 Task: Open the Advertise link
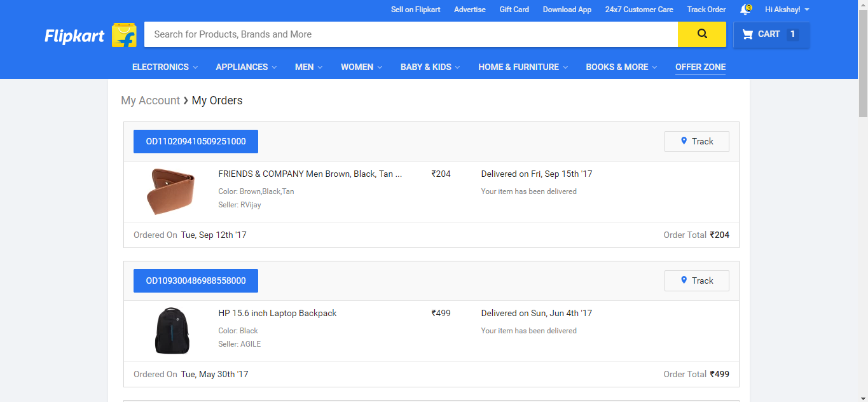470,10
